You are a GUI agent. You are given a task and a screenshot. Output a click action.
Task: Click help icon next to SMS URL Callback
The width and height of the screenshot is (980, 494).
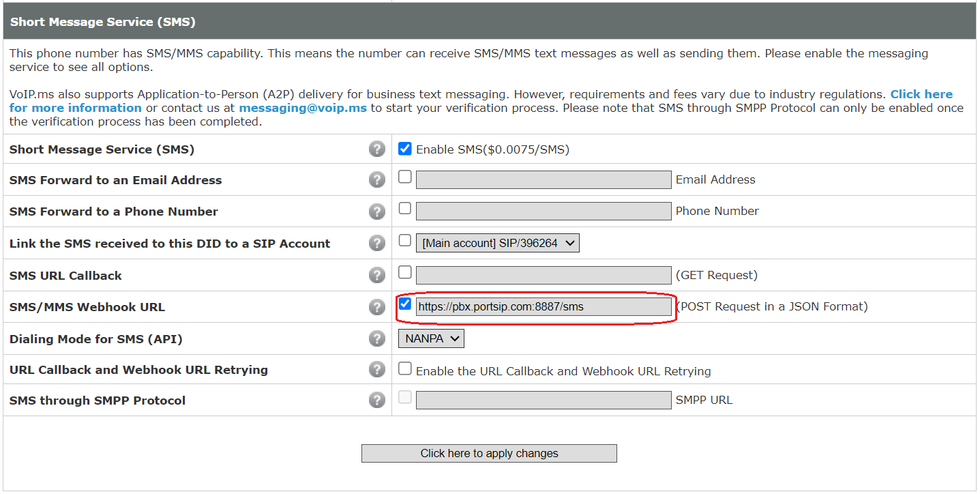[x=376, y=275]
